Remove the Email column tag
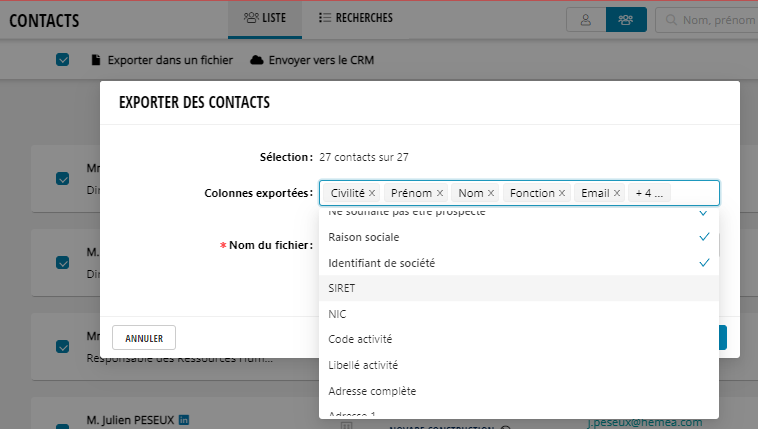Image resolution: width=758 pixels, height=429 pixels. click(x=617, y=193)
